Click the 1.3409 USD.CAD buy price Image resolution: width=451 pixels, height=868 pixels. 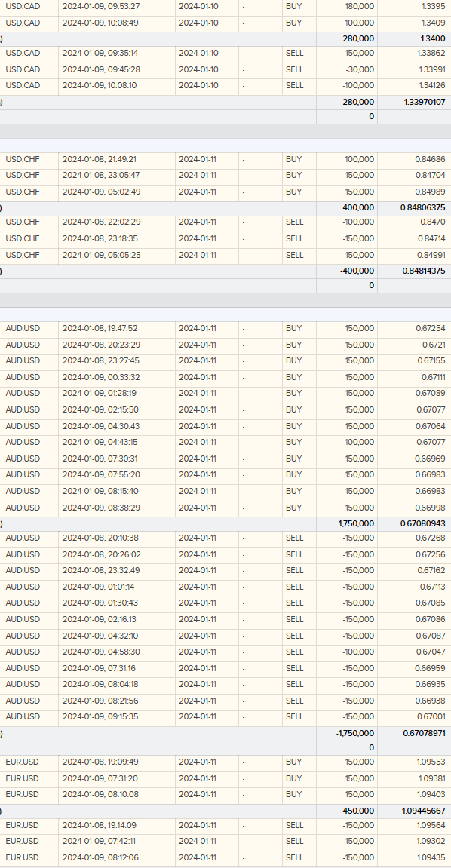click(434, 24)
